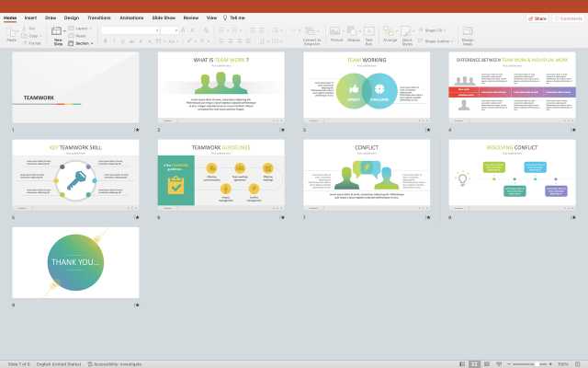Click the Share button

pos(537,17)
